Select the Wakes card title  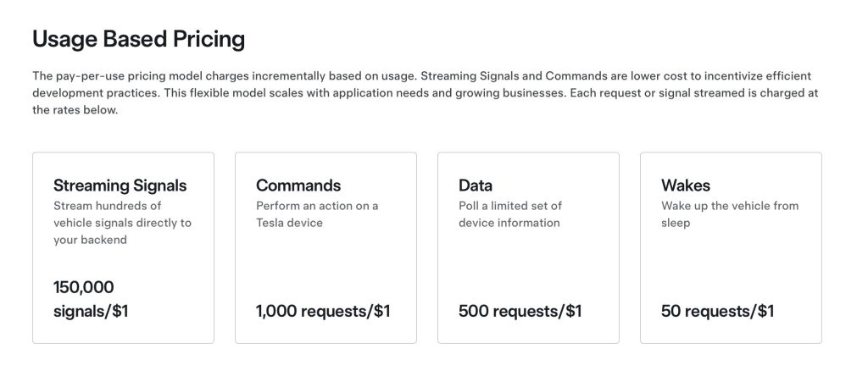(x=686, y=185)
